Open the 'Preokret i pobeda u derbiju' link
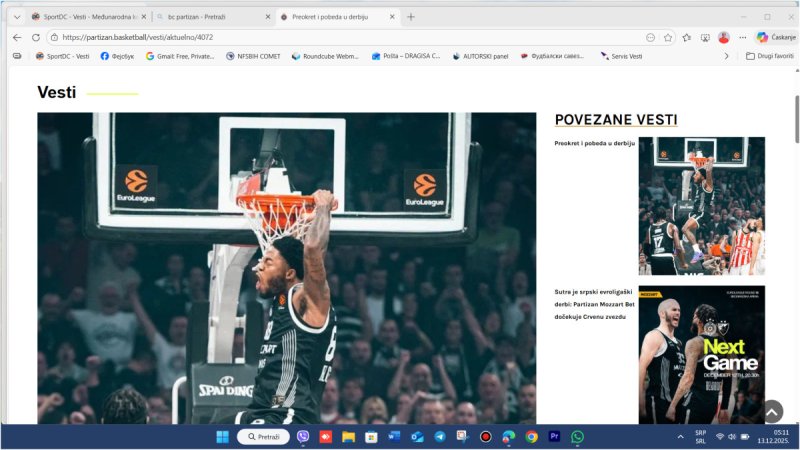This screenshot has width=800, height=450. tap(594, 144)
